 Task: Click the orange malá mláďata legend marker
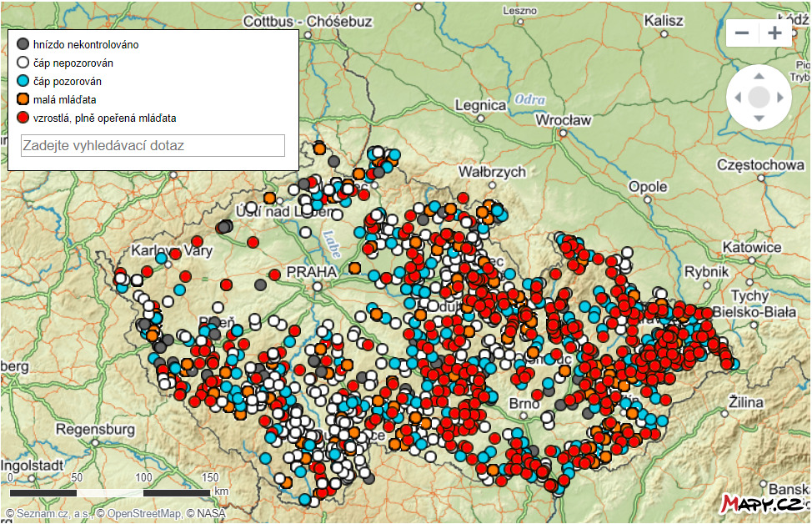(x=23, y=99)
